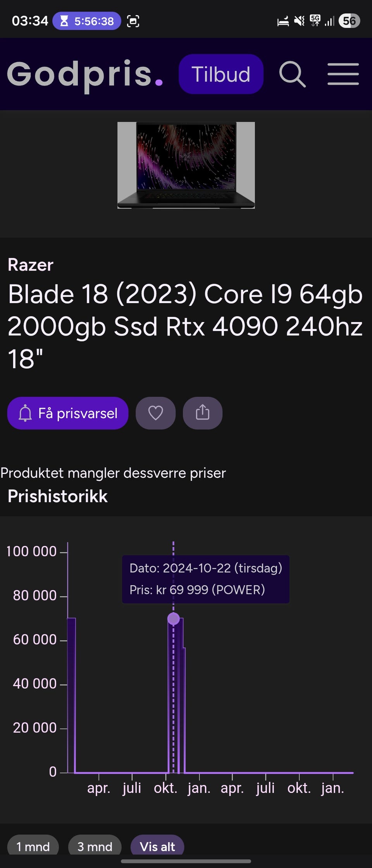Image resolution: width=372 pixels, height=868 pixels.
Task: Select the Vis alt range
Action: [x=157, y=846]
